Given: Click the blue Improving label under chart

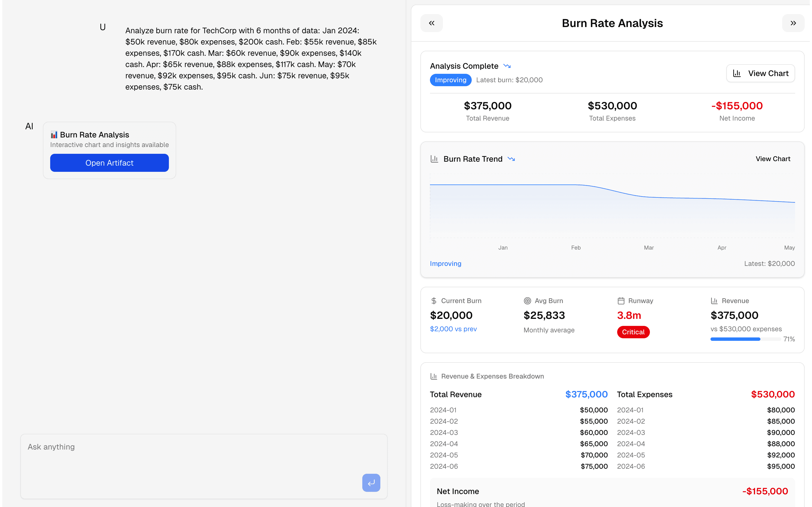Looking at the screenshot, I should tap(445, 264).
